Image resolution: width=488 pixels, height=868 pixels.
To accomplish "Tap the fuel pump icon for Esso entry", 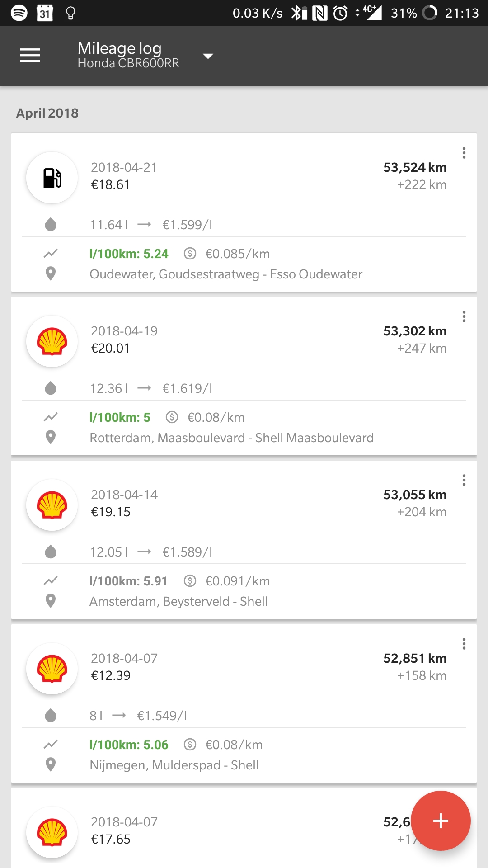I will tap(52, 178).
